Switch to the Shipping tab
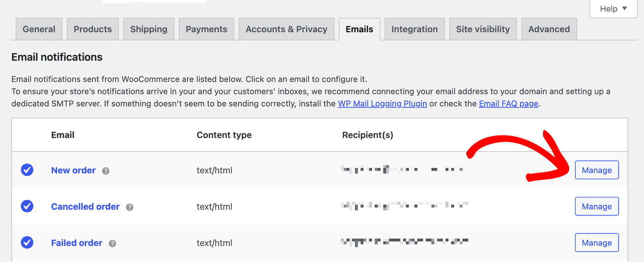The height and width of the screenshot is (262, 644). point(149,29)
